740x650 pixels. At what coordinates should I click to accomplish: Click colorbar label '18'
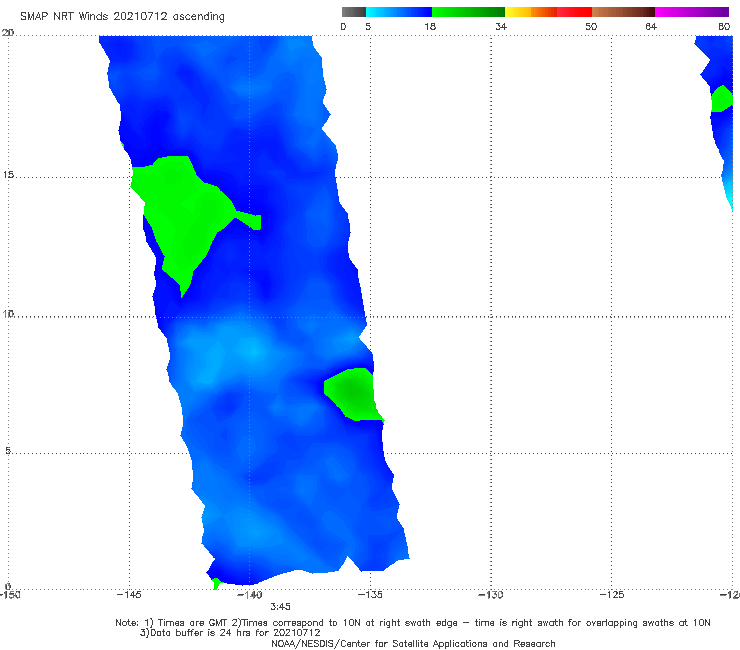[x=430, y=27]
